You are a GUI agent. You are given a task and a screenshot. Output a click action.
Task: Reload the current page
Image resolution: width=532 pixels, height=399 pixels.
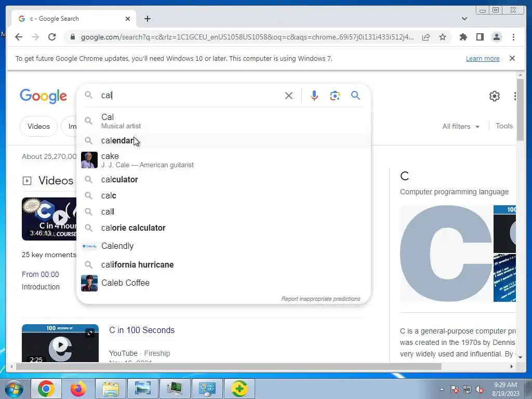pyautogui.click(x=52, y=37)
